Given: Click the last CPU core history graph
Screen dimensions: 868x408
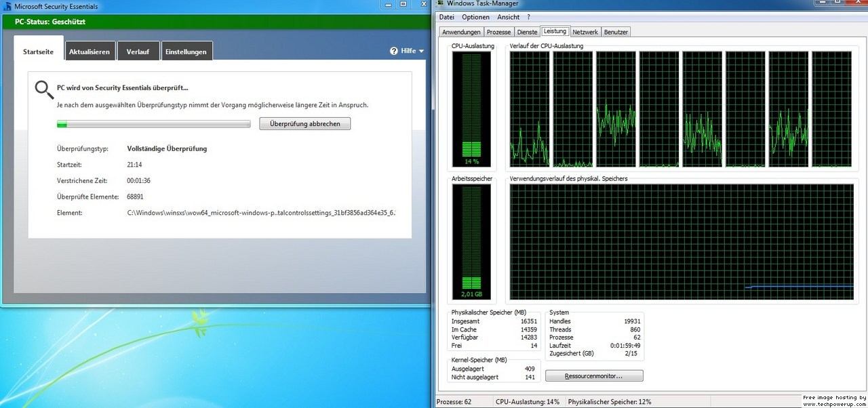Looking at the screenshot, I should point(832,109).
